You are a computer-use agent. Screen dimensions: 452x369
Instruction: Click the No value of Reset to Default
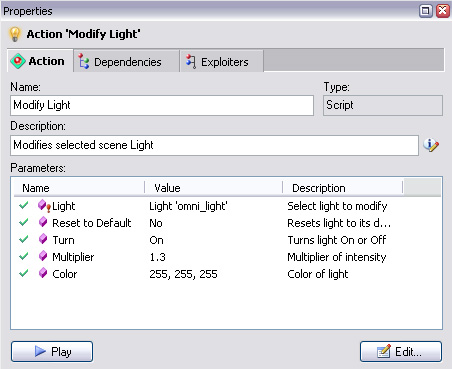point(156,223)
